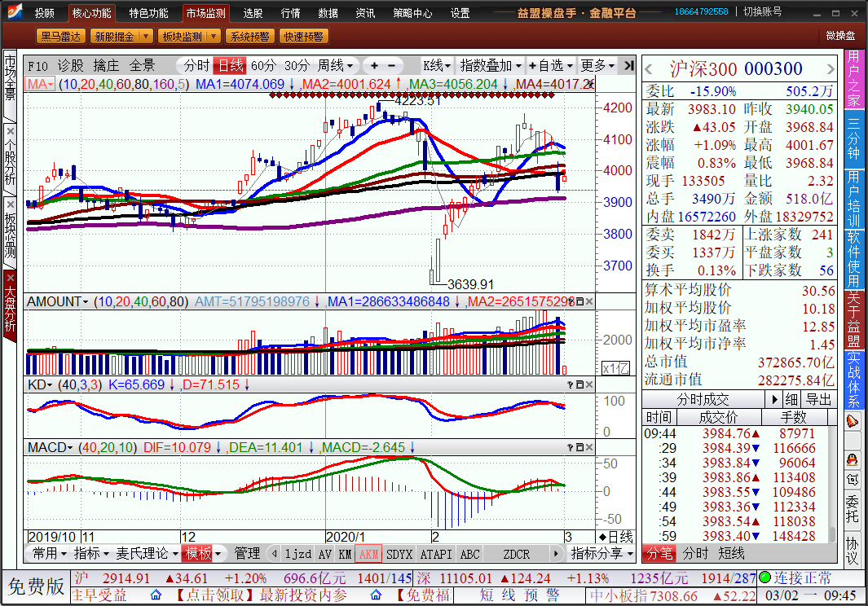Viewport: 868px width, 606px height.
Task: Open the 新股掘金 dropdown arrow
Action: tap(146, 37)
